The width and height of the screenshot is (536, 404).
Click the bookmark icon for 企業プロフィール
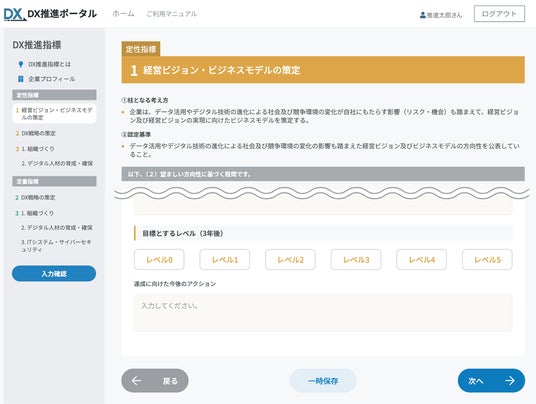coord(21,79)
